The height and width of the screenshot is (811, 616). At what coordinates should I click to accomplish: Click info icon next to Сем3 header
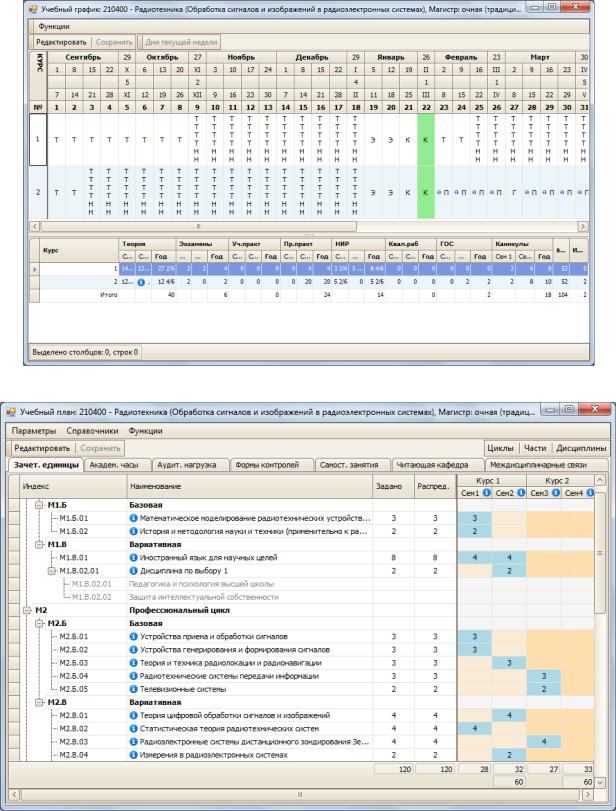(x=555, y=492)
